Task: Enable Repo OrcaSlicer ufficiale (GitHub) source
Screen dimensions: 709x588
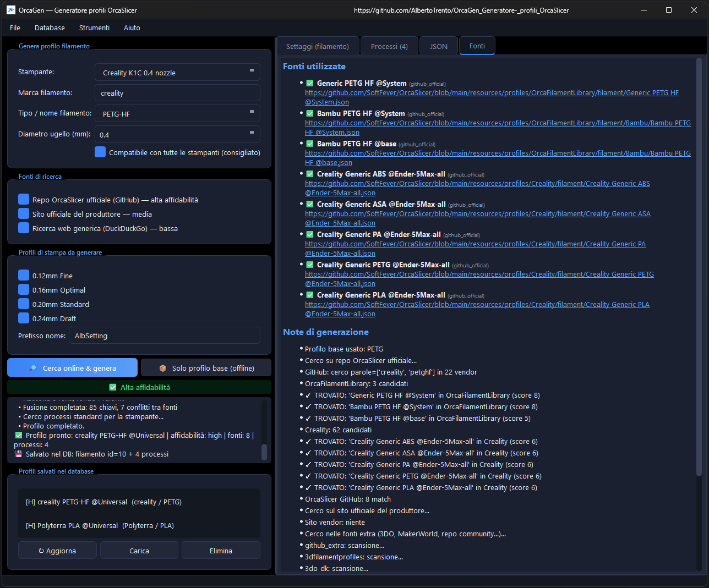Action: [24, 199]
